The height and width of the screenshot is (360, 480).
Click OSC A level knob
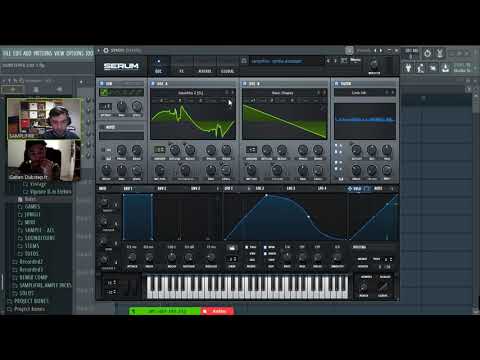226,170
